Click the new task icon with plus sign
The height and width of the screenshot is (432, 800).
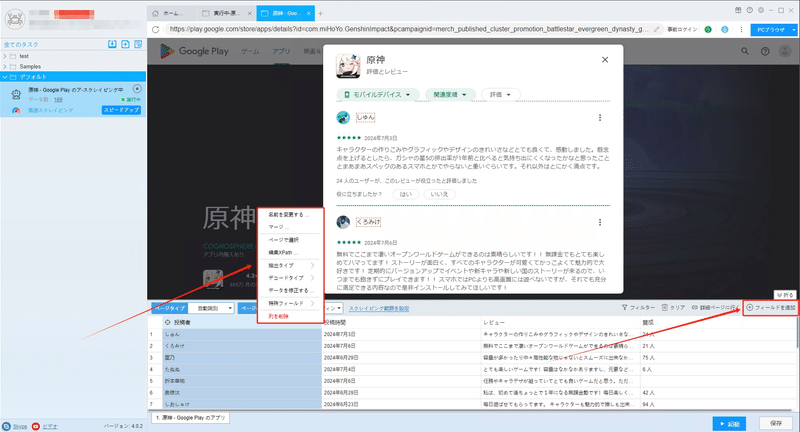click(x=125, y=44)
